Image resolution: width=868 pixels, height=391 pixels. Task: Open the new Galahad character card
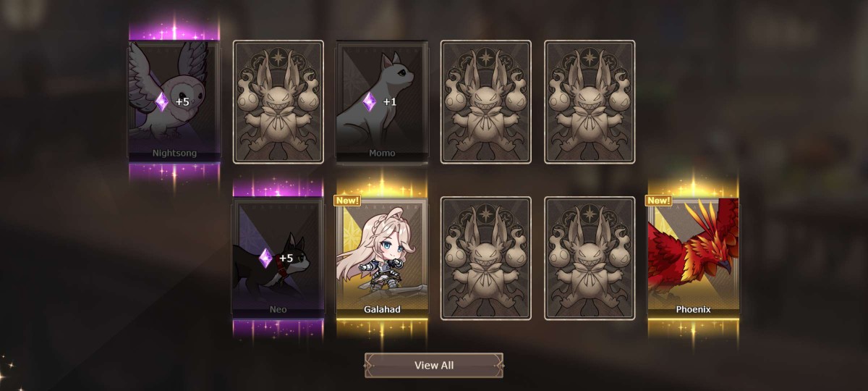coord(382,257)
